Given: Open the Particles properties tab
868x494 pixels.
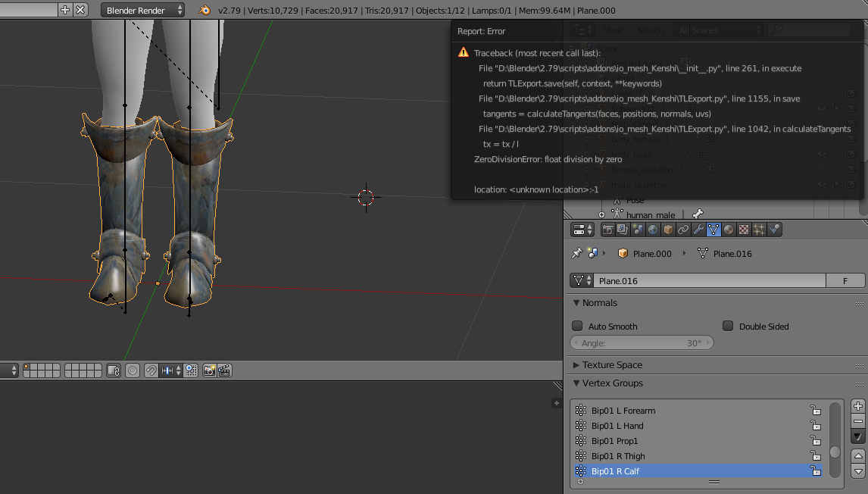Looking at the screenshot, I should pos(759,230).
